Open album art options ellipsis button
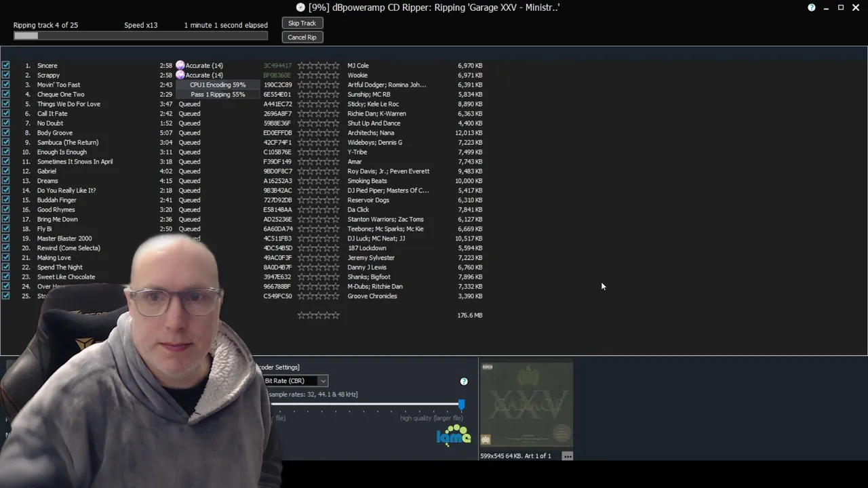 click(x=568, y=456)
